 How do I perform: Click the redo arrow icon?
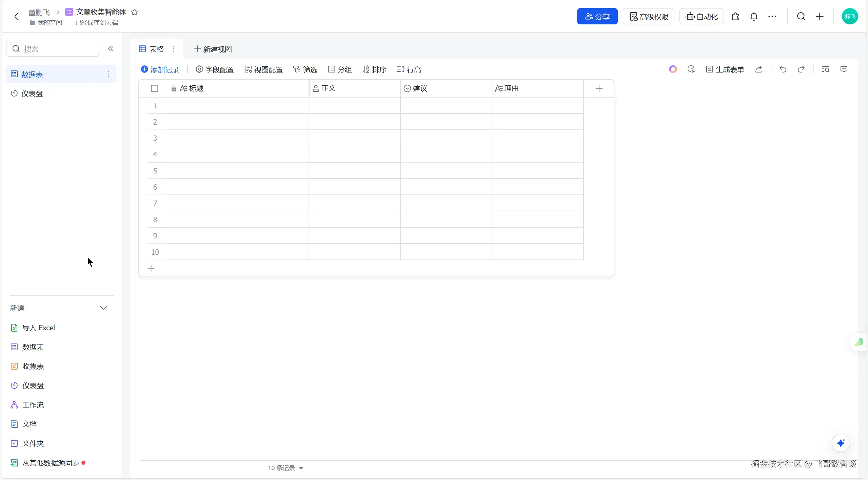click(x=801, y=69)
